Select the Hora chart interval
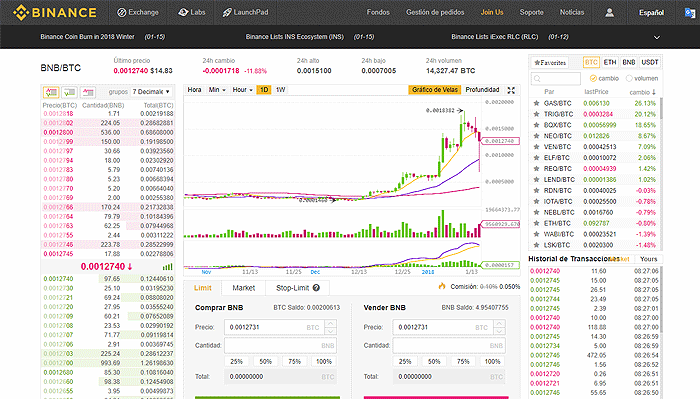The image size is (700, 399). tap(194, 90)
